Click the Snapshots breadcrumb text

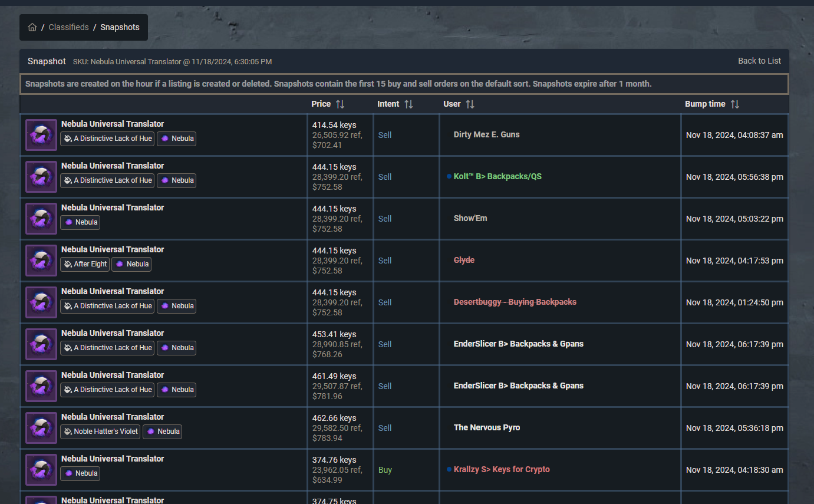coord(120,27)
